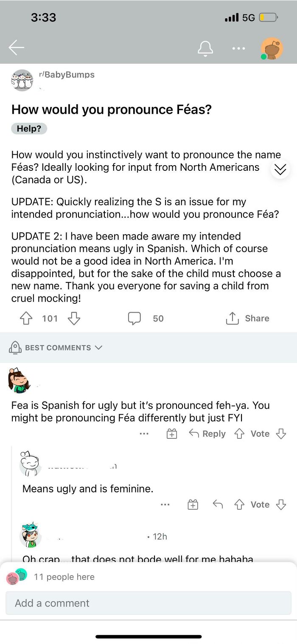Expand the Best Comments sort dropdown
Screen dimensions: 297x644
tap(56, 347)
